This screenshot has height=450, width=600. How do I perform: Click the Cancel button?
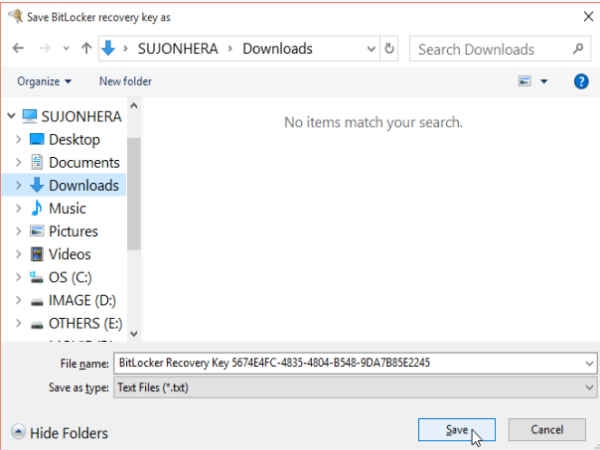(x=547, y=430)
